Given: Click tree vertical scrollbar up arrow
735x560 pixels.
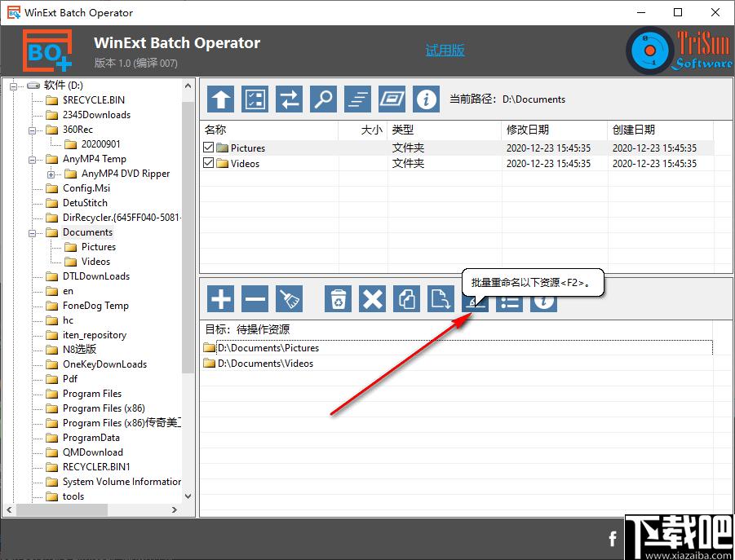Looking at the screenshot, I should click(188, 86).
